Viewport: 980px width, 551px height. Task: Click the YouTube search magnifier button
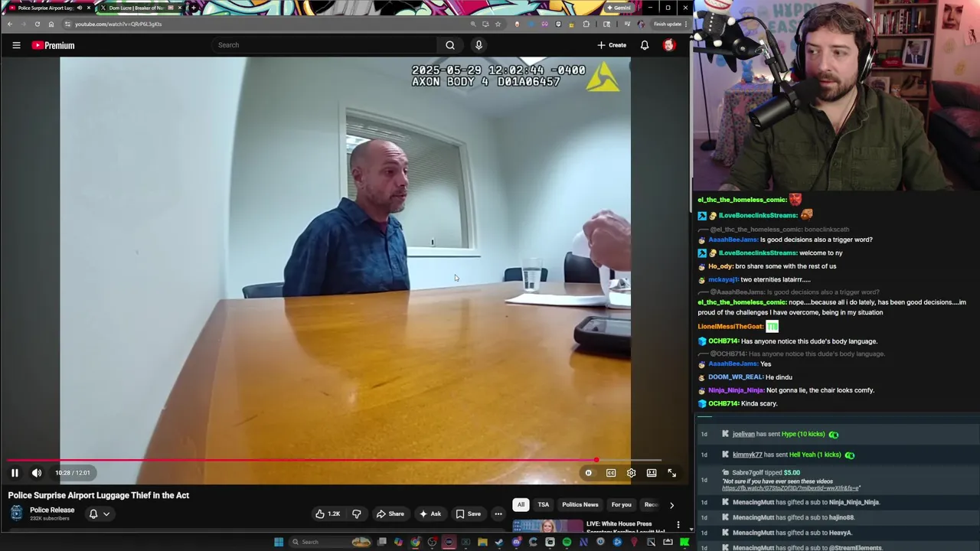(x=450, y=45)
